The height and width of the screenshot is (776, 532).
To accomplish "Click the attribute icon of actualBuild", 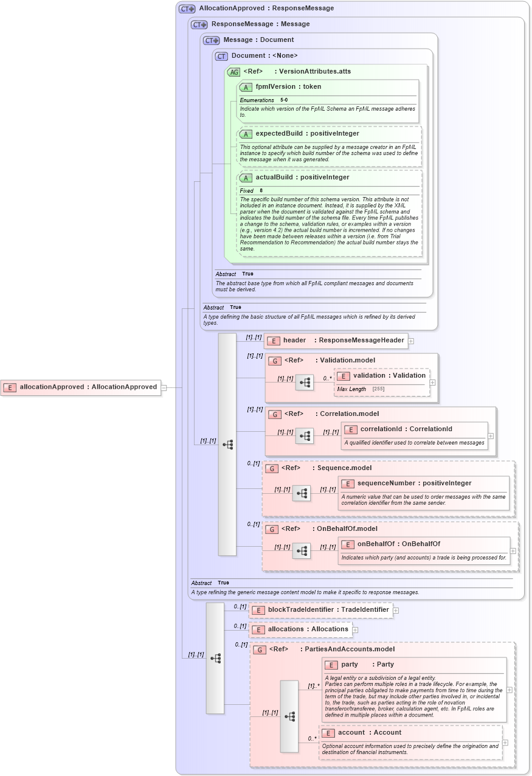I will click(x=246, y=178).
